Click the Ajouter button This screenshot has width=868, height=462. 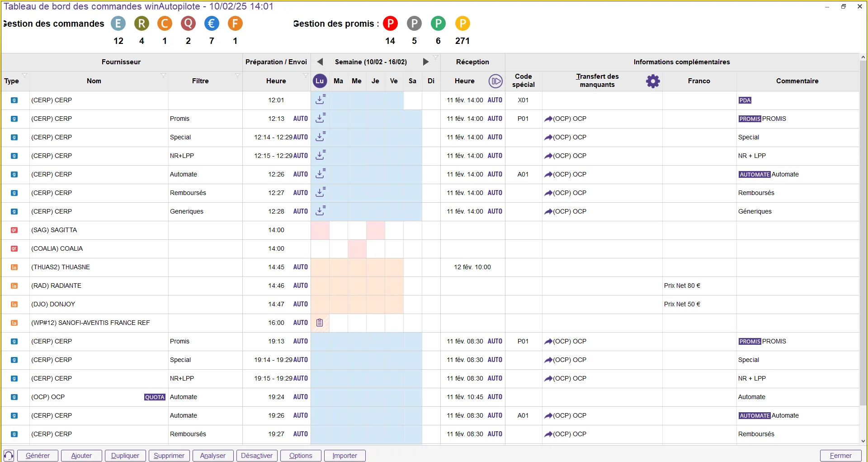[81, 456]
